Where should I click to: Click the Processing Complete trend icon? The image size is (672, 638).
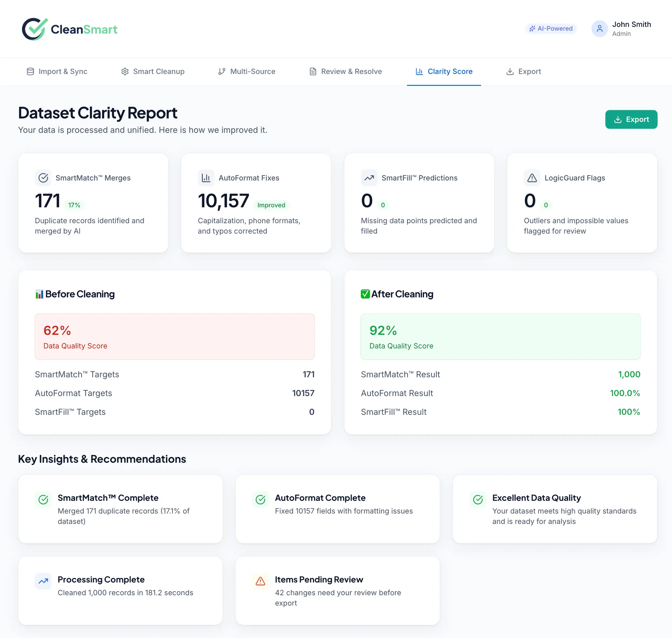pos(43,581)
